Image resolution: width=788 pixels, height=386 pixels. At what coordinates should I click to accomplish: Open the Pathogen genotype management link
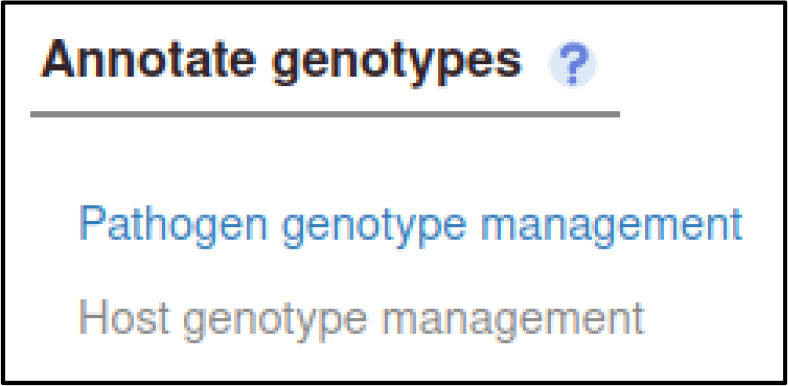411,224
